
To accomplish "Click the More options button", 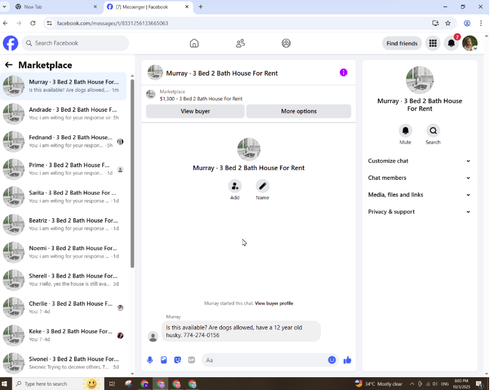I will (x=299, y=111).
